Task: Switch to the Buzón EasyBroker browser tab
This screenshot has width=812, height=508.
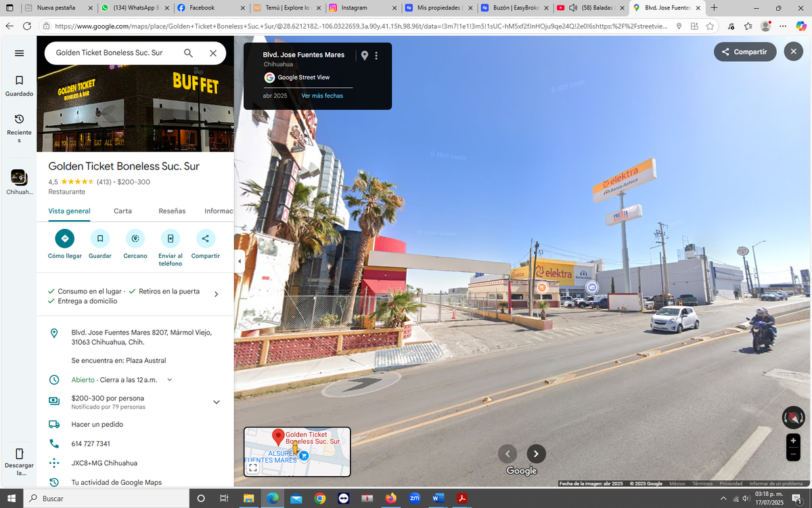Action: 514,7
